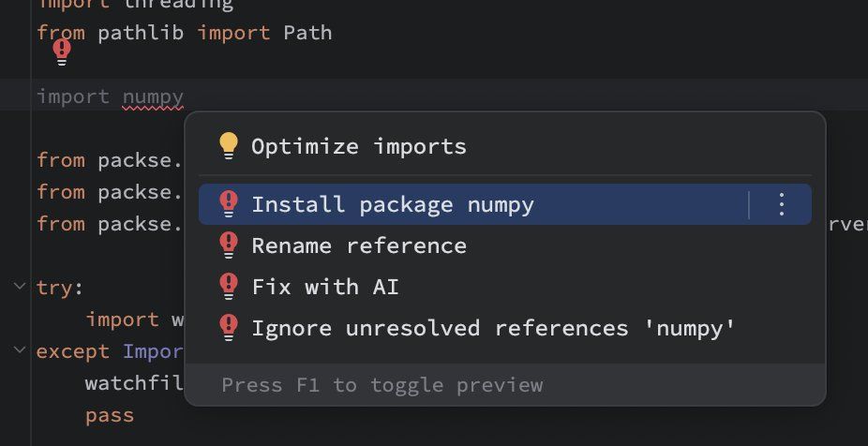This screenshot has height=446, width=868.
Task: Pick the Rename reference action
Action: (x=359, y=245)
